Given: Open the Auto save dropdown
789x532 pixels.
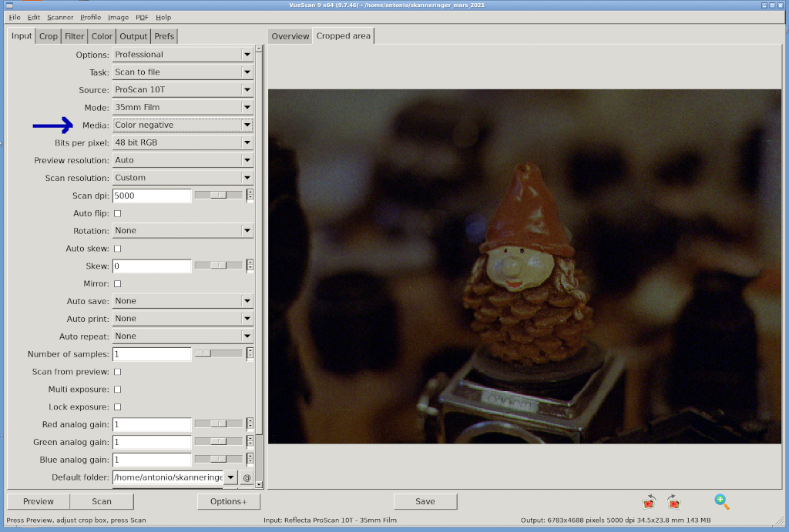Looking at the screenshot, I should pos(182,301).
